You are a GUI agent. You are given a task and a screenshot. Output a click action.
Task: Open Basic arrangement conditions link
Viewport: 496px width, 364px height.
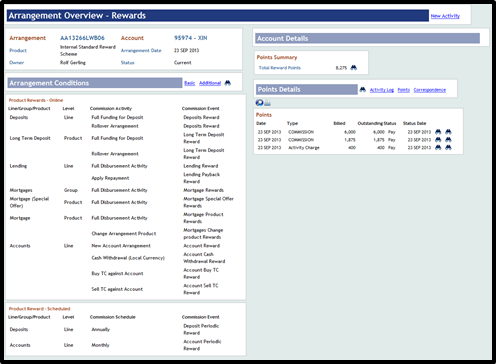pos(190,83)
